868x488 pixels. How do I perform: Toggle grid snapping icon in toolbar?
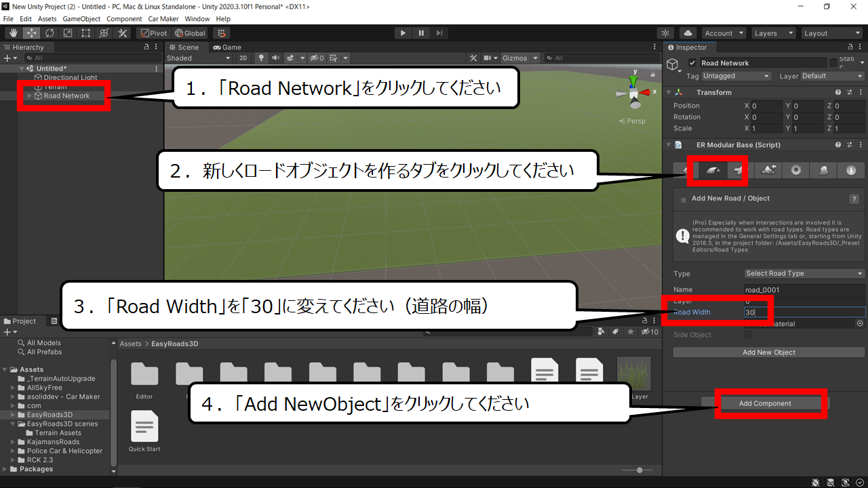(x=222, y=33)
